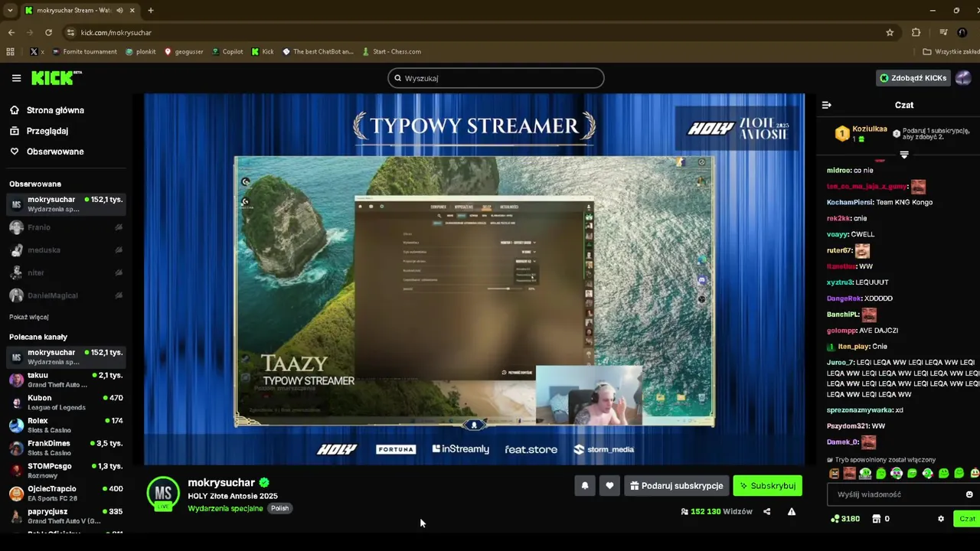Open Rolex recommended channel
The width and height of the screenshot is (980, 551).
click(66, 425)
